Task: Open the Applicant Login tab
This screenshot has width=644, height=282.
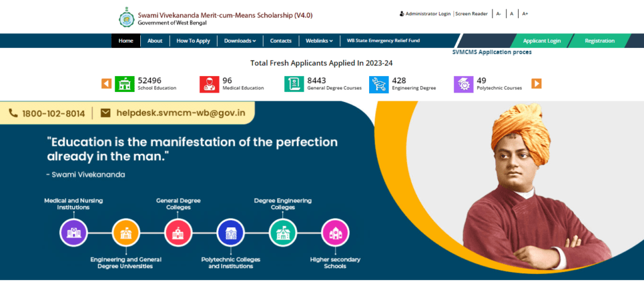Action: [541, 41]
